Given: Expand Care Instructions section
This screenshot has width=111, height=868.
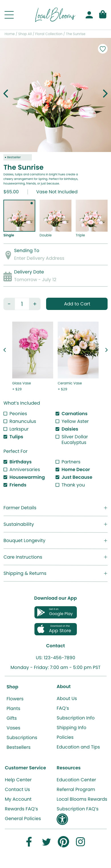Looking at the screenshot, I should [55, 557].
